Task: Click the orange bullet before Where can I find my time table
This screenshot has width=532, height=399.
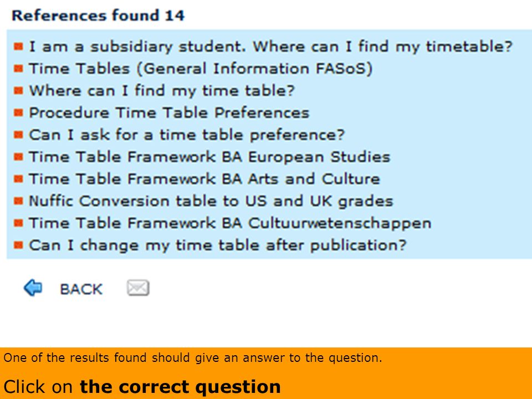Action: [x=18, y=90]
